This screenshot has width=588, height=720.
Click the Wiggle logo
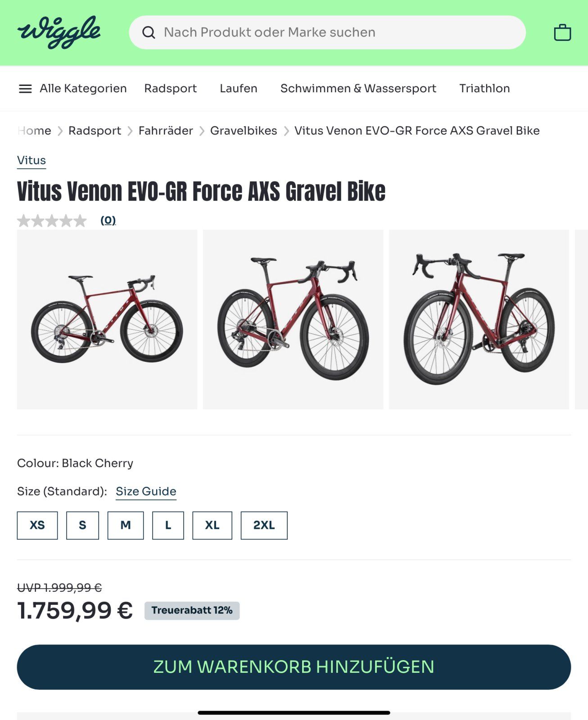click(59, 32)
